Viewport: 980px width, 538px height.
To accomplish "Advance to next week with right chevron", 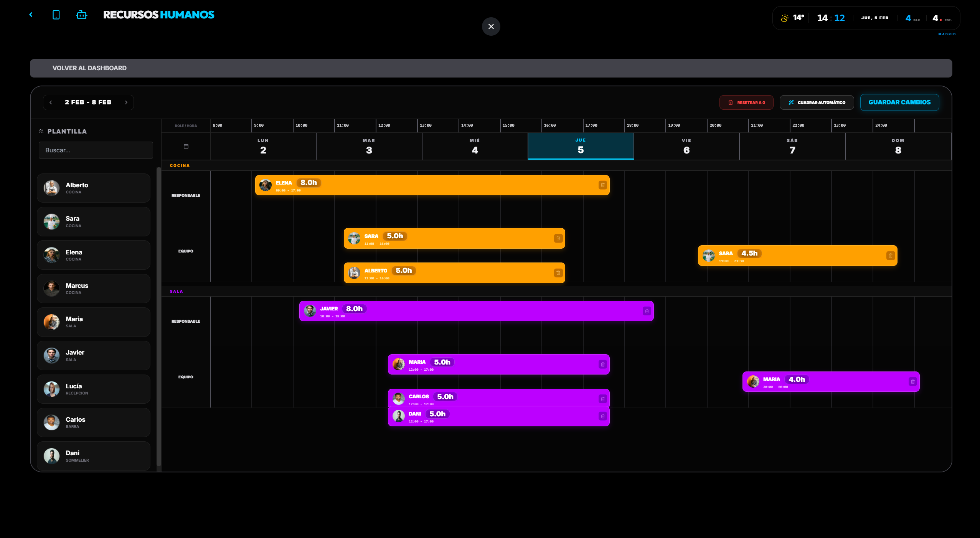I will point(126,102).
